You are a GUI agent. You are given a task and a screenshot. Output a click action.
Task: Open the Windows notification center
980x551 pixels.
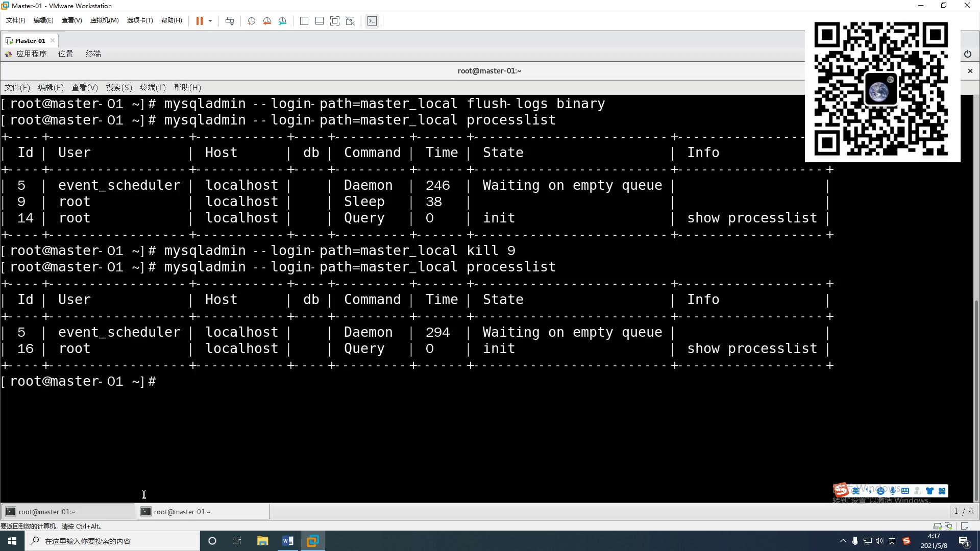point(964,541)
